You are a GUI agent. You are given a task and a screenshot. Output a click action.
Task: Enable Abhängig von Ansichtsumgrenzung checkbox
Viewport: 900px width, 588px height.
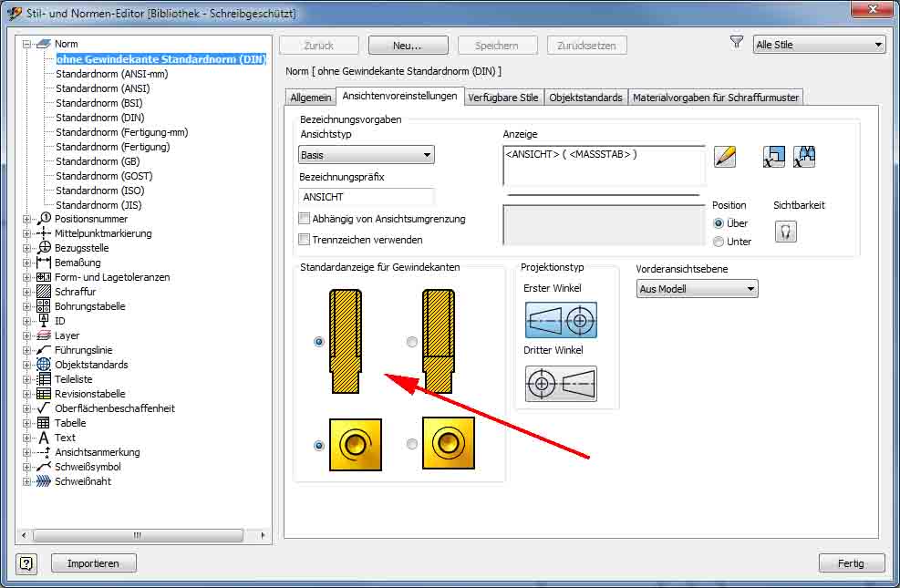tap(305, 219)
